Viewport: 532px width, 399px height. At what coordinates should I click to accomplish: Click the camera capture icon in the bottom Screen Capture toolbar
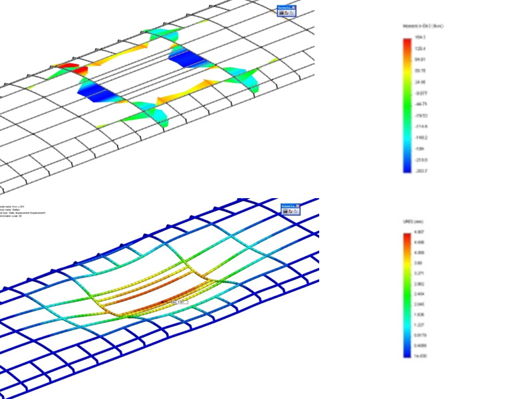tap(285, 212)
